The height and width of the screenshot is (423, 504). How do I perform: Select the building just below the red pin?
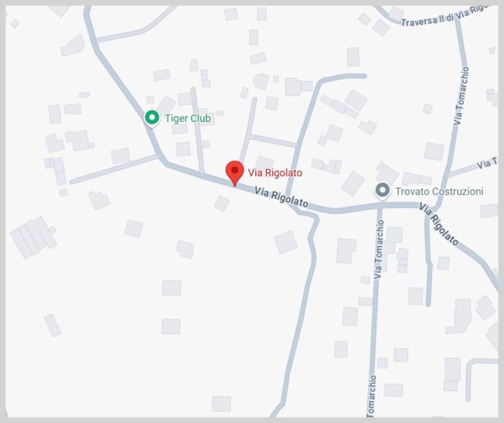tap(222, 204)
